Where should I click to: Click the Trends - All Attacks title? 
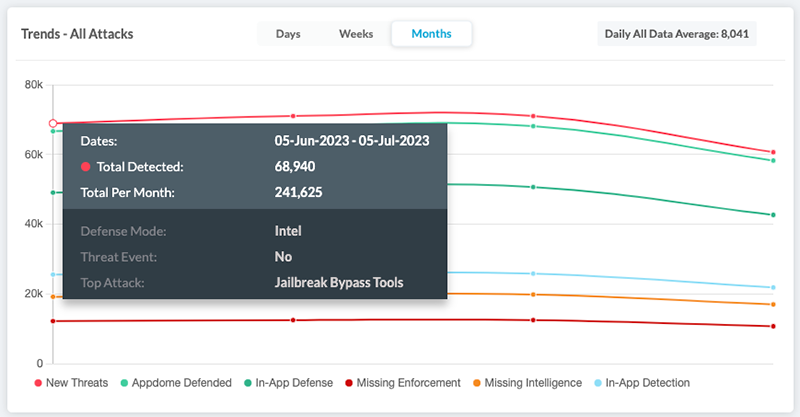tap(78, 34)
